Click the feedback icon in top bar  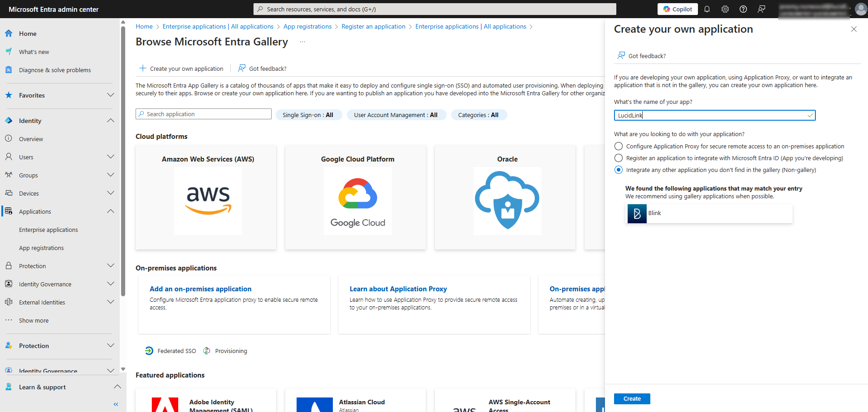pos(761,9)
